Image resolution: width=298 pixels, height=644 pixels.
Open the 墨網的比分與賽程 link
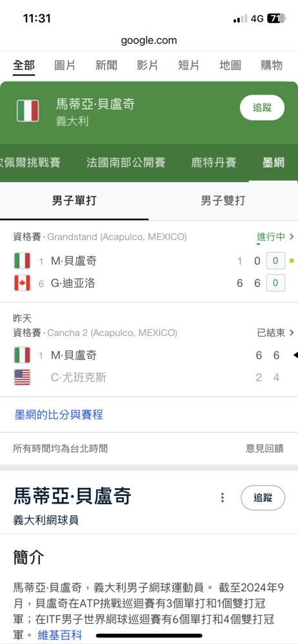59,415
